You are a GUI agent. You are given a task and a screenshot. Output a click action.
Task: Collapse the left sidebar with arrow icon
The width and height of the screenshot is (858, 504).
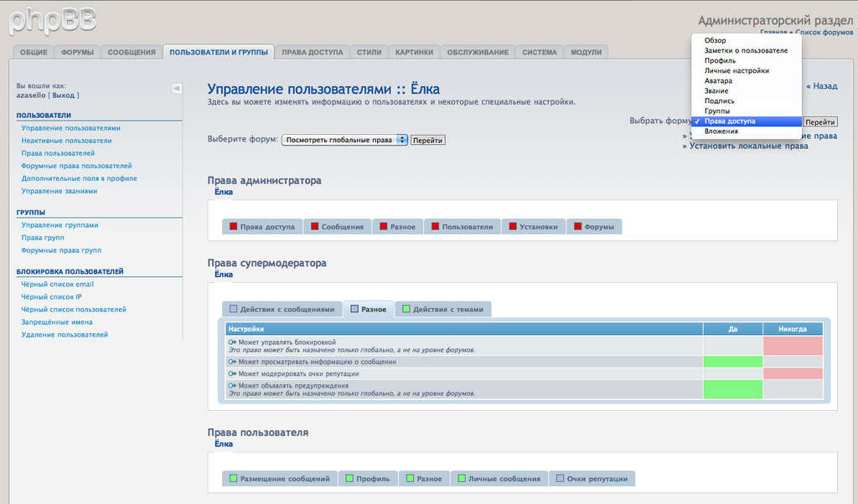177,88
